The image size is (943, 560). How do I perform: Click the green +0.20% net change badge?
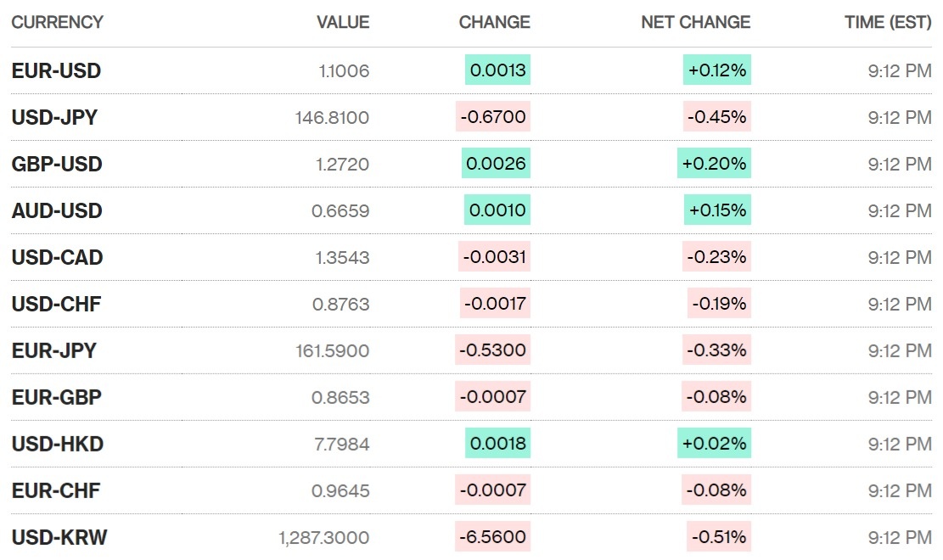(x=714, y=164)
